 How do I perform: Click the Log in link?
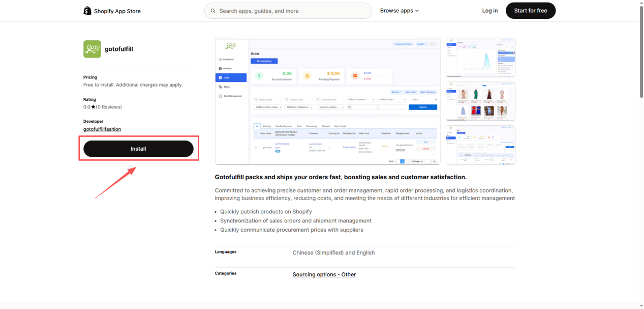[x=489, y=11]
